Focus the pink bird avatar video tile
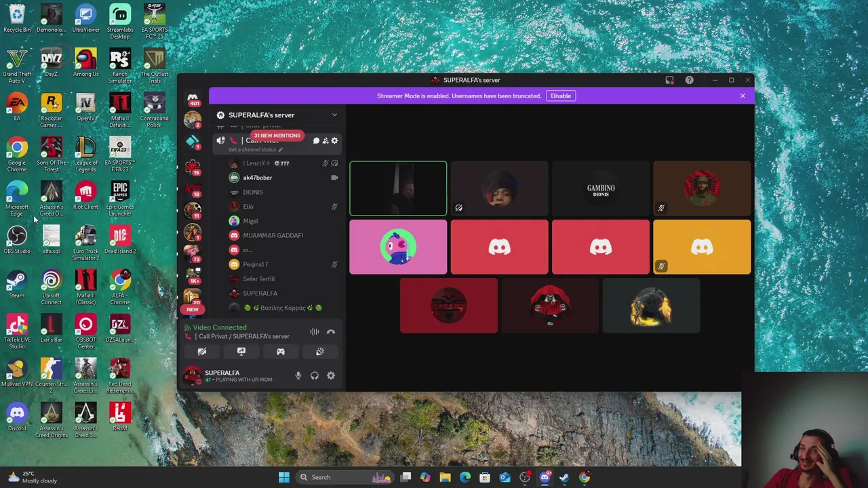 [398, 247]
